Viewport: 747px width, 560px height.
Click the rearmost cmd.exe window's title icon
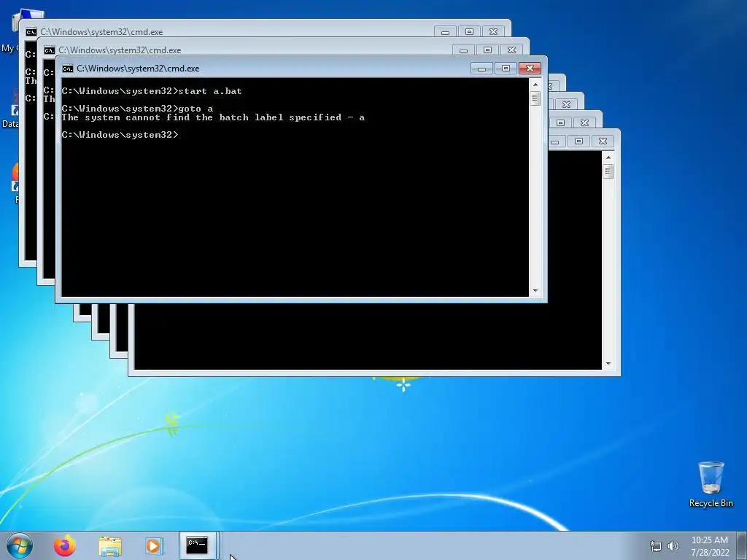31,32
